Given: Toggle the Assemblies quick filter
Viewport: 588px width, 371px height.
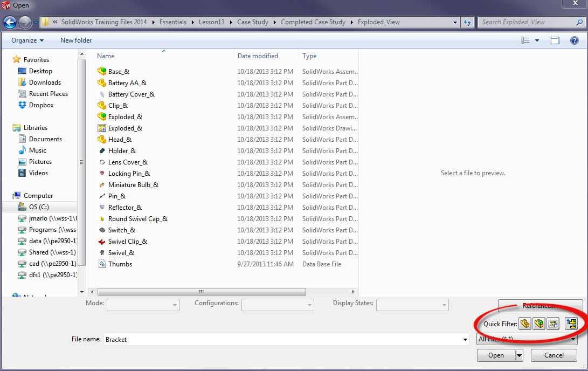Looking at the screenshot, I should tap(538, 324).
